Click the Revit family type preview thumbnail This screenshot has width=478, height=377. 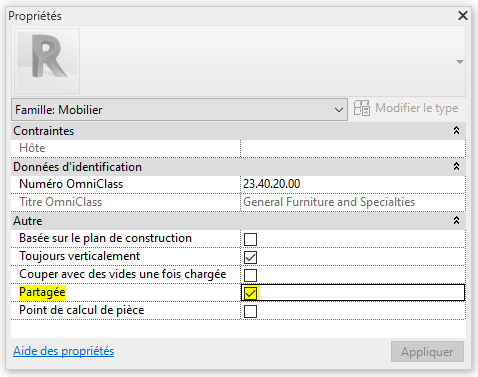[x=47, y=61]
